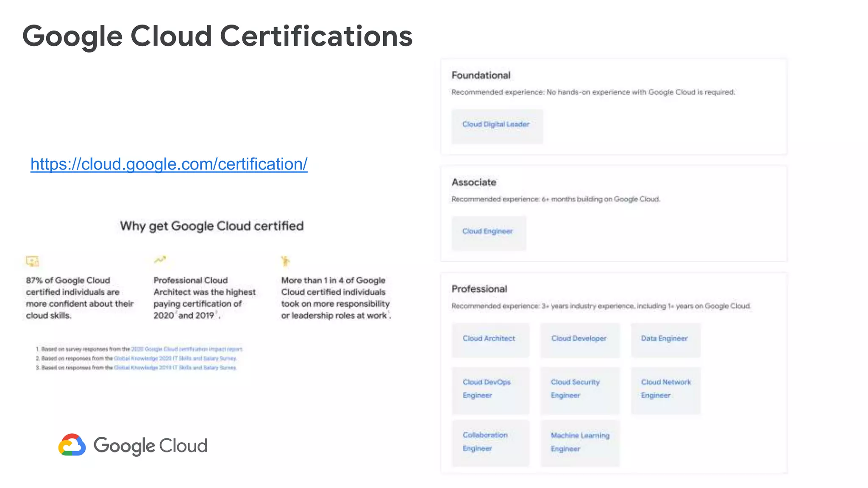
Task: Open the cloud.google.com/certification link
Action: tap(169, 164)
